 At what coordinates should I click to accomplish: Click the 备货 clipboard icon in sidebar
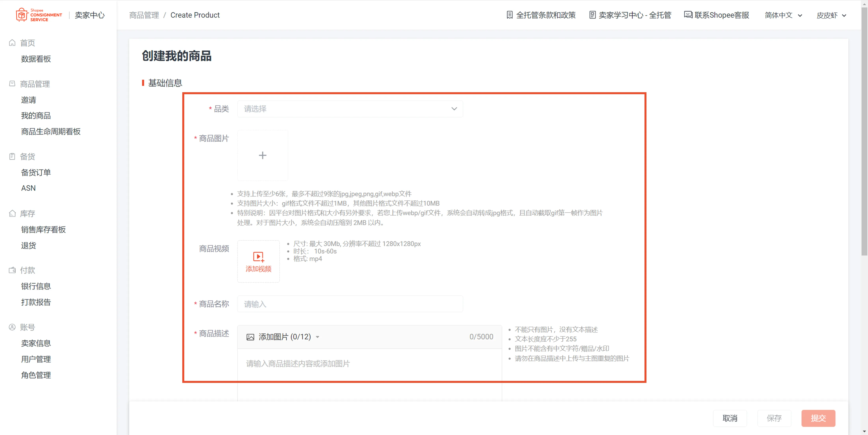click(x=12, y=156)
